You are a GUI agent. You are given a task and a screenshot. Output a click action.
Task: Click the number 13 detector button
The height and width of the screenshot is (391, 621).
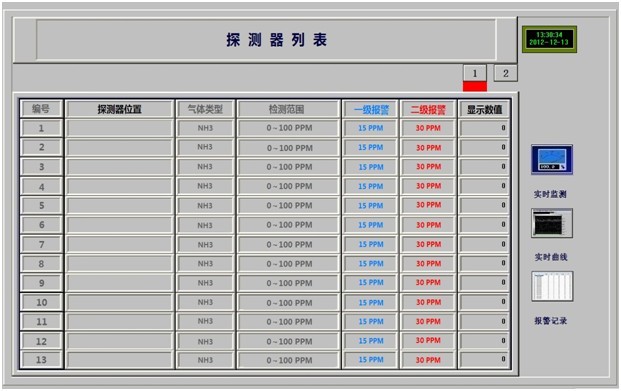[41, 360]
